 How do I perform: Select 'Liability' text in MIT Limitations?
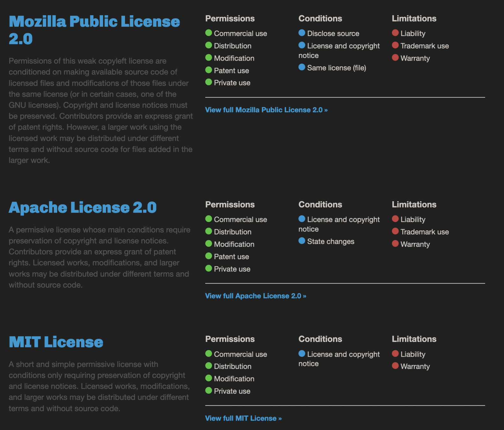pyautogui.click(x=413, y=354)
